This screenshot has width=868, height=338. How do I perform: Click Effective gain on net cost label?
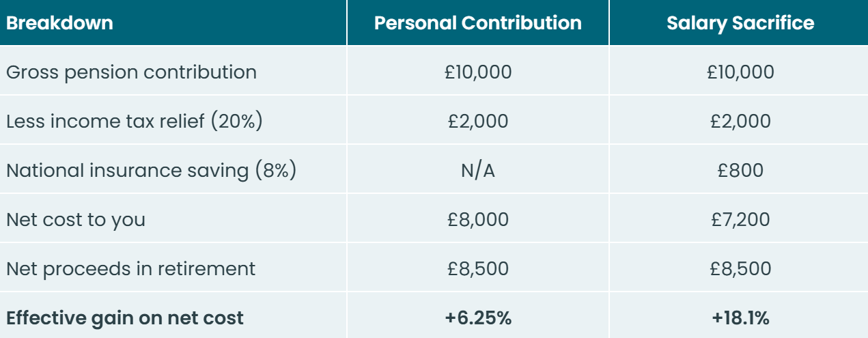[x=125, y=318]
